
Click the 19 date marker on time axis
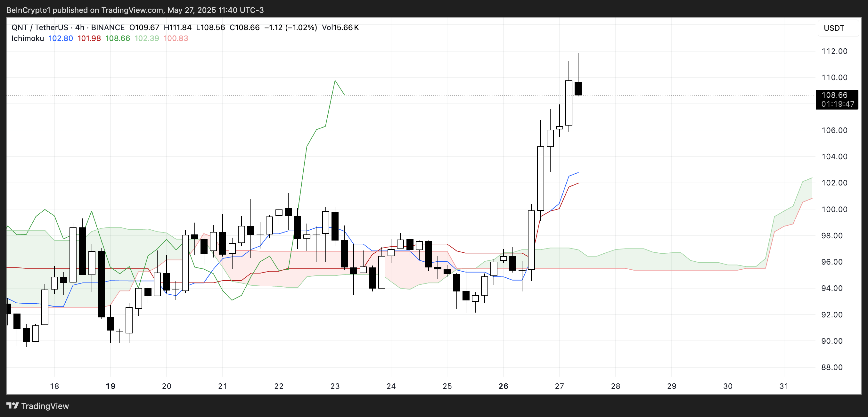coord(111,386)
